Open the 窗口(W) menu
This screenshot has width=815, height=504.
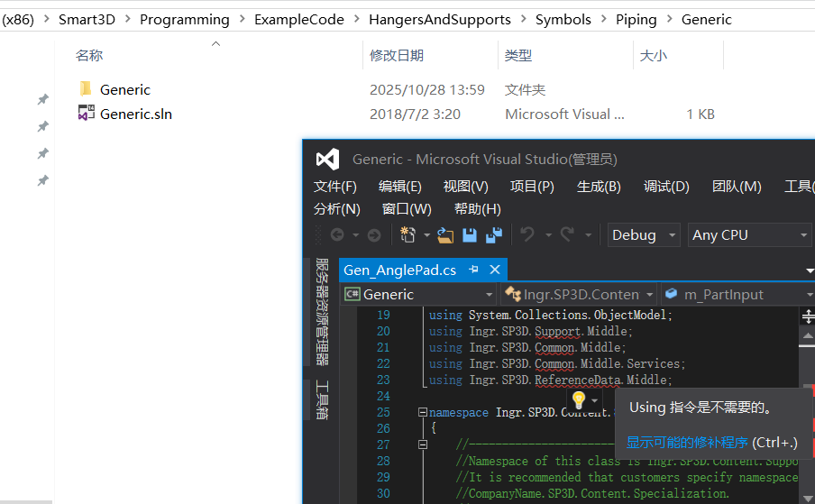pos(407,209)
